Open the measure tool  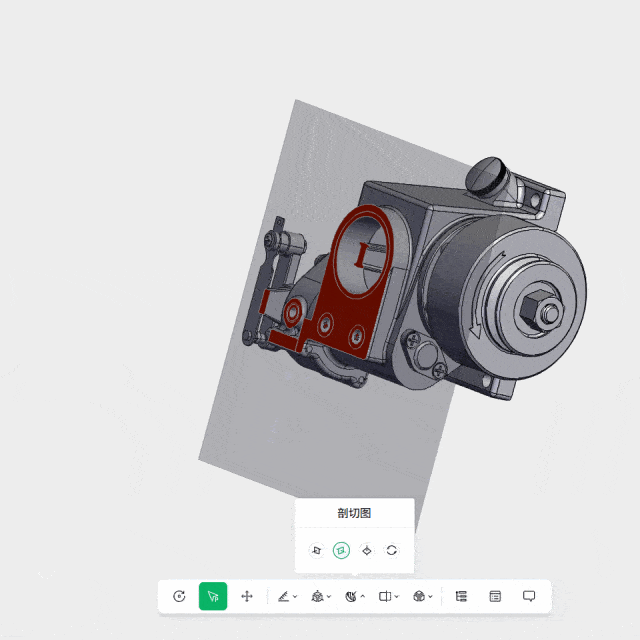pyautogui.click(x=283, y=596)
